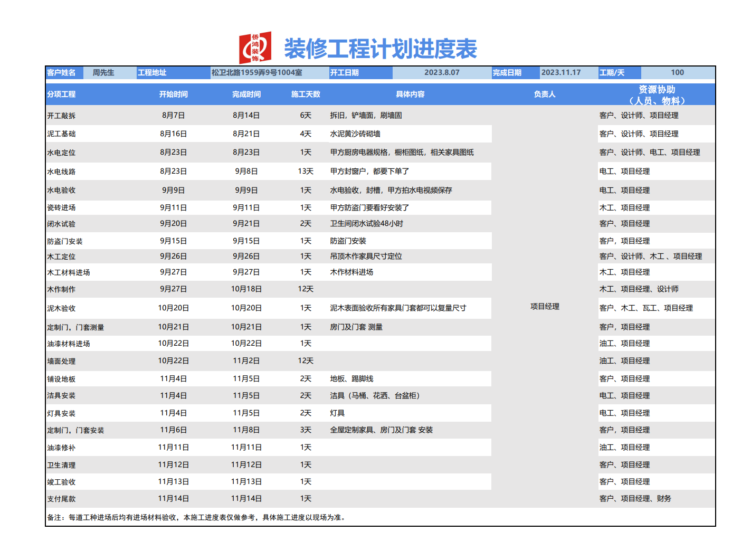The width and height of the screenshot is (751, 560).
Task: Click the 分项工程 column header
Action: [x=61, y=94]
